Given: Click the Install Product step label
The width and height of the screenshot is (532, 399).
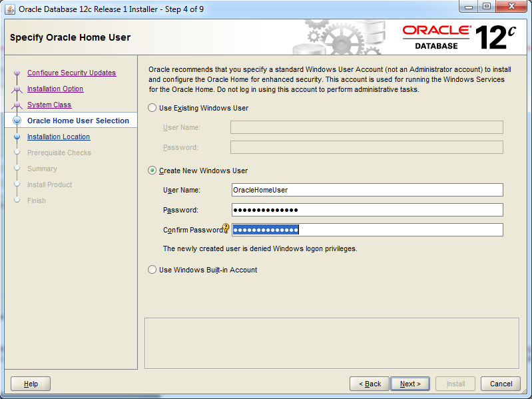Looking at the screenshot, I should click(x=49, y=185).
